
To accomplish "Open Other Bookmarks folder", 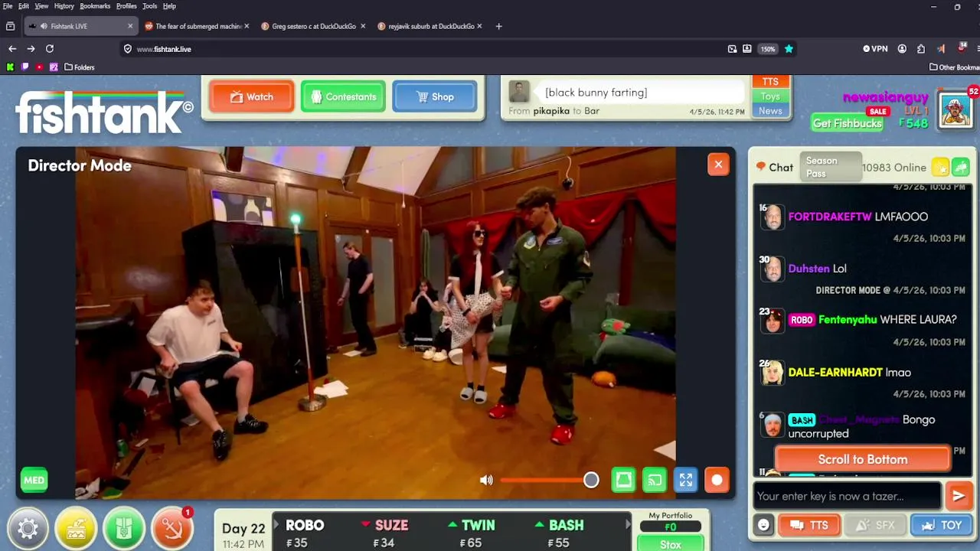I will [x=954, y=67].
